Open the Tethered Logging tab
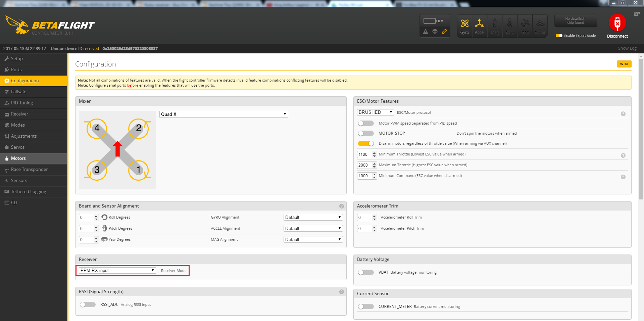This screenshot has height=321, width=644. click(x=34, y=191)
